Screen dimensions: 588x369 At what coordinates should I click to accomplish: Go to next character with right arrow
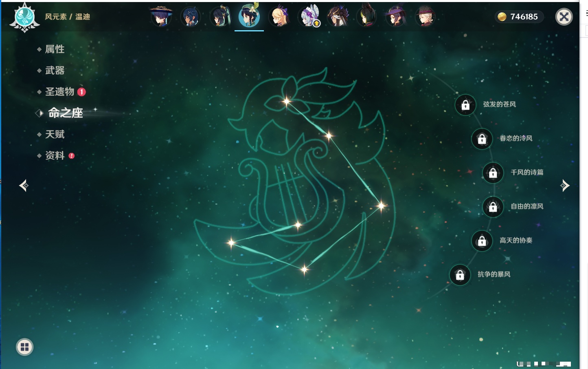[565, 186]
